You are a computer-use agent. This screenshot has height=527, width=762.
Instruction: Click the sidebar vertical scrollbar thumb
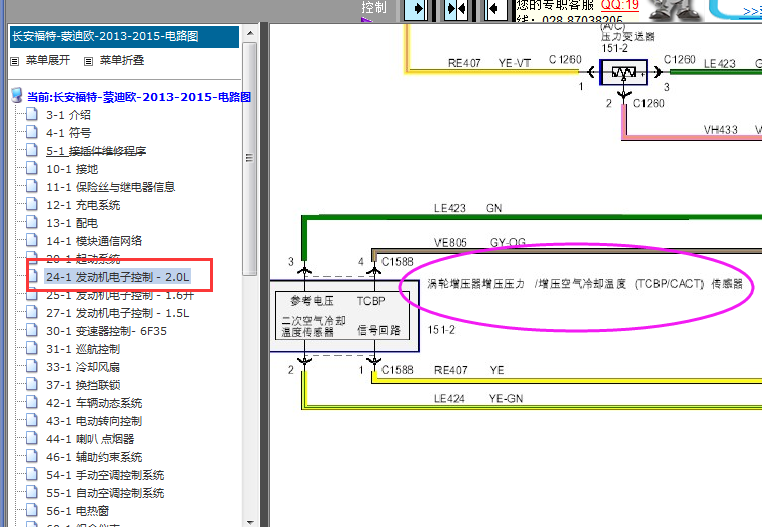coord(250,158)
